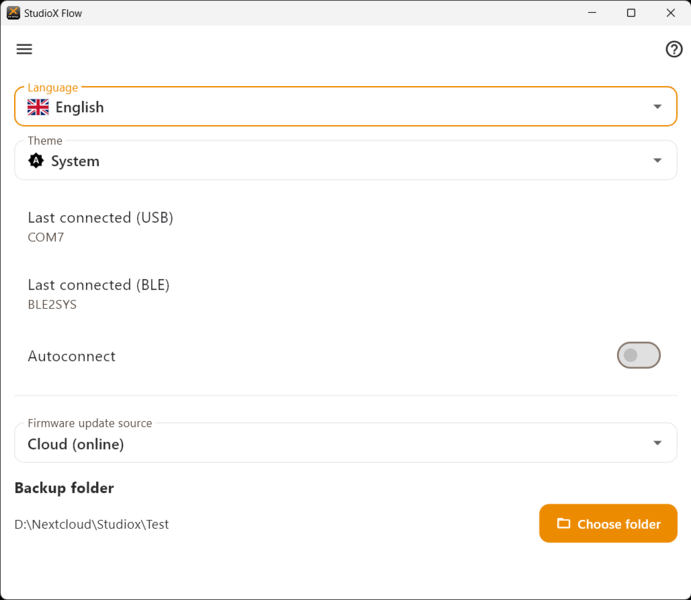The width and height of the screenshot is (691, 600).
Task: Click the UK flag icon in Language field
Action: [38, 107]
